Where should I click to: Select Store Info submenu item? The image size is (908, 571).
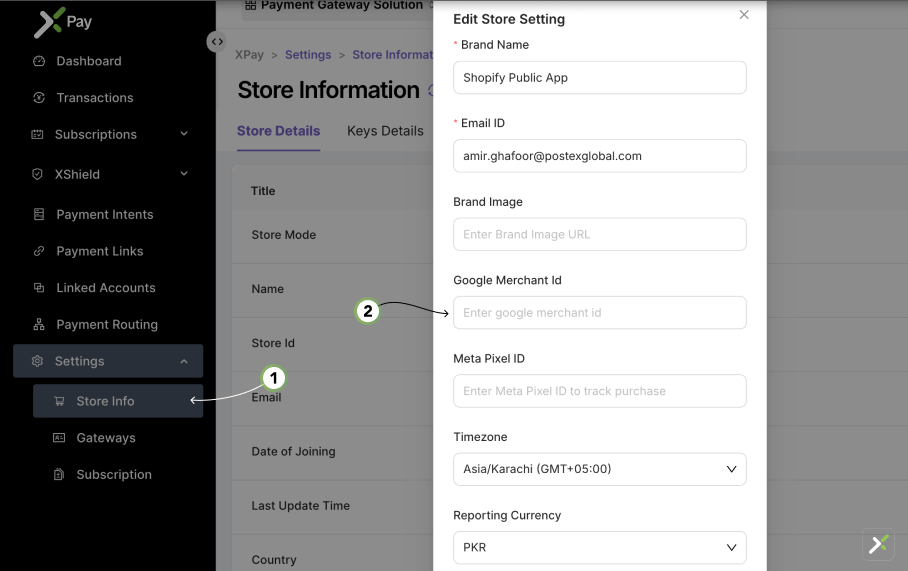118,401
